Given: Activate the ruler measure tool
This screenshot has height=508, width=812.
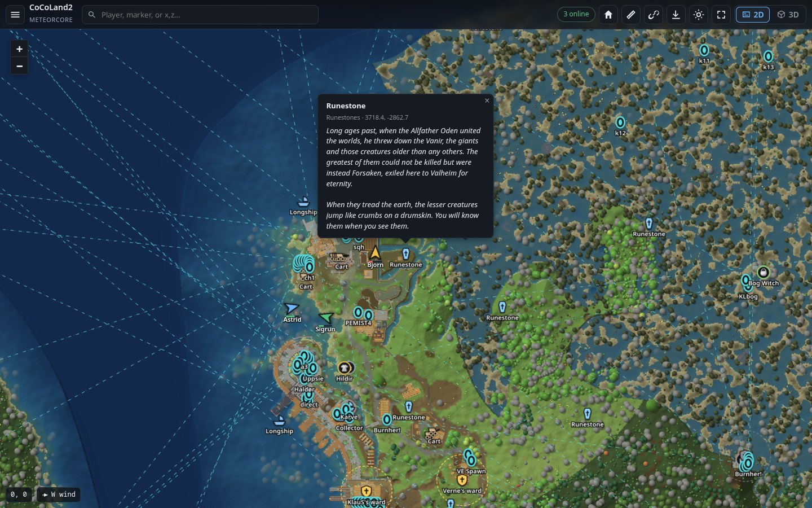Looking at the screenshot, I should 631,15.
